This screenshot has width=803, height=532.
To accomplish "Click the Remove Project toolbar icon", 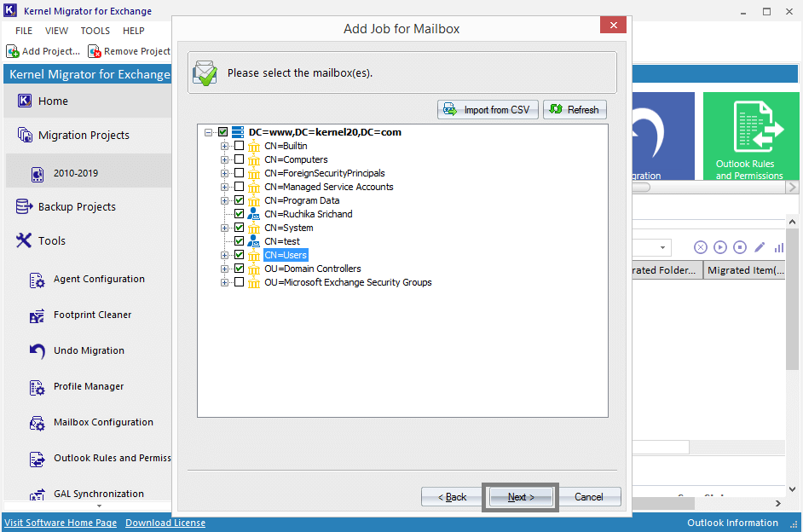I will click(95, 51).
